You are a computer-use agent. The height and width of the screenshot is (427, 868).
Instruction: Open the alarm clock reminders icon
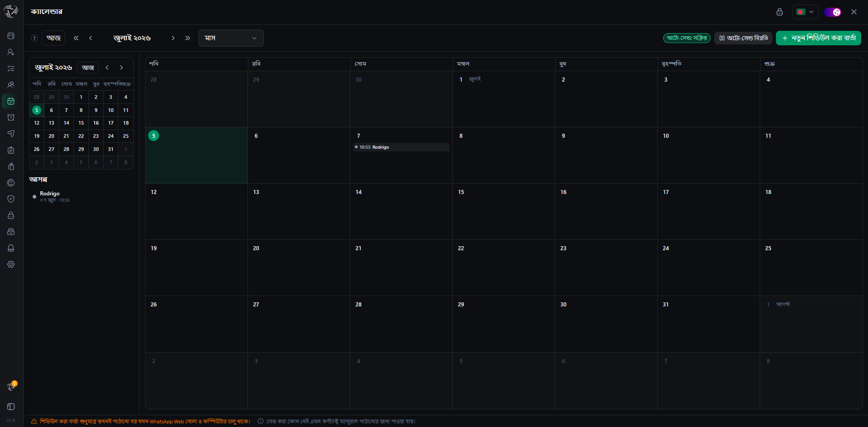coord(11,117)
